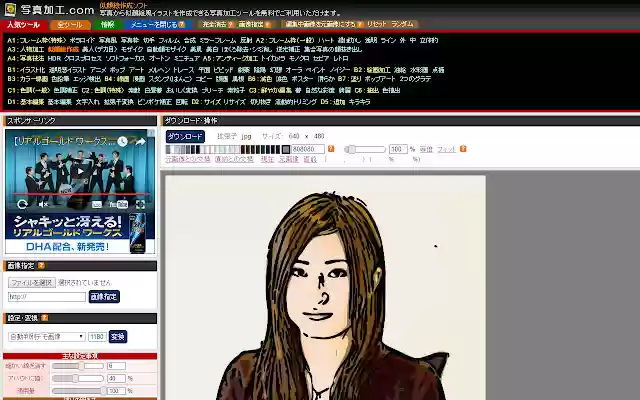This screenshot has width=640, height=400.
Task: Click the リサイズ tool link
Action: click(x=234, y=102)
